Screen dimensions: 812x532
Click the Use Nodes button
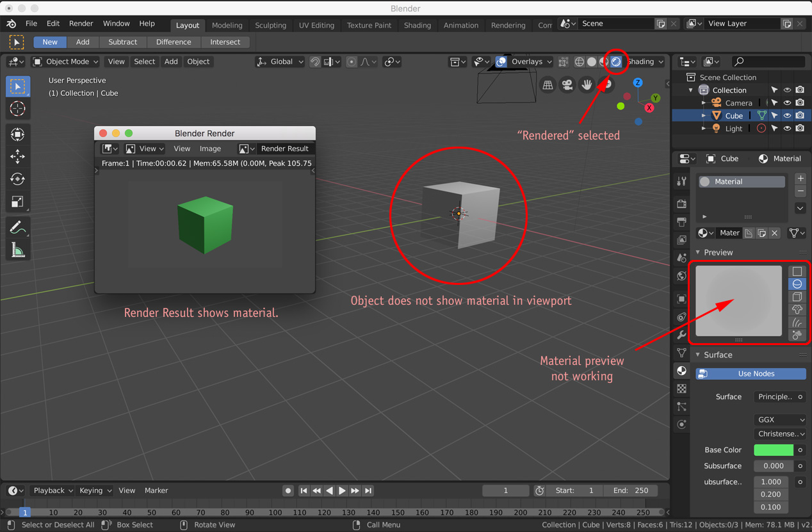751,374
